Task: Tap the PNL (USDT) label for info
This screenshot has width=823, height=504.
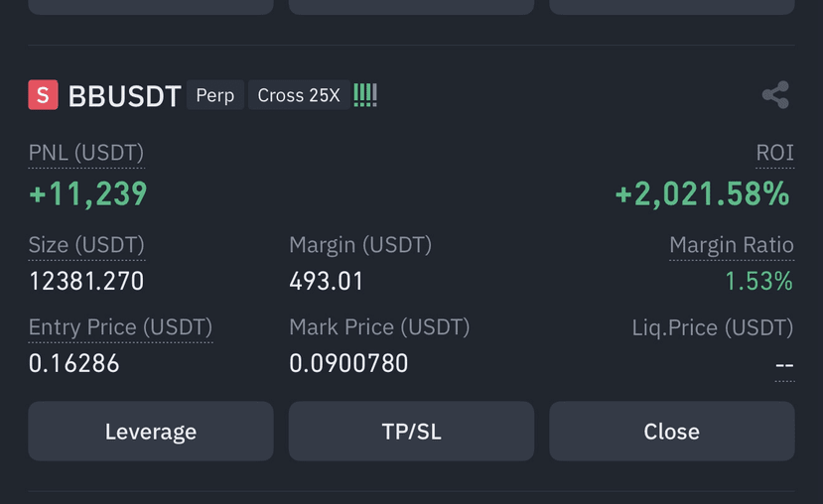Action: click(86, 153)
